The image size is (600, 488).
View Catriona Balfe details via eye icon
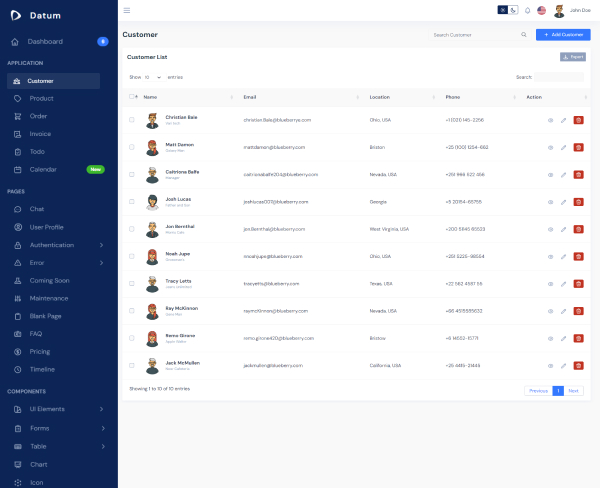550,174
